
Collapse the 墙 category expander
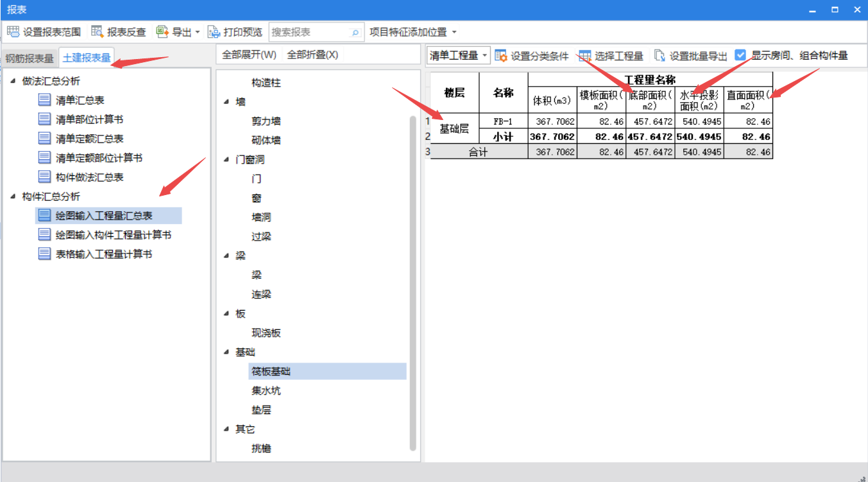pyautogui.click(x=226, y=101)
